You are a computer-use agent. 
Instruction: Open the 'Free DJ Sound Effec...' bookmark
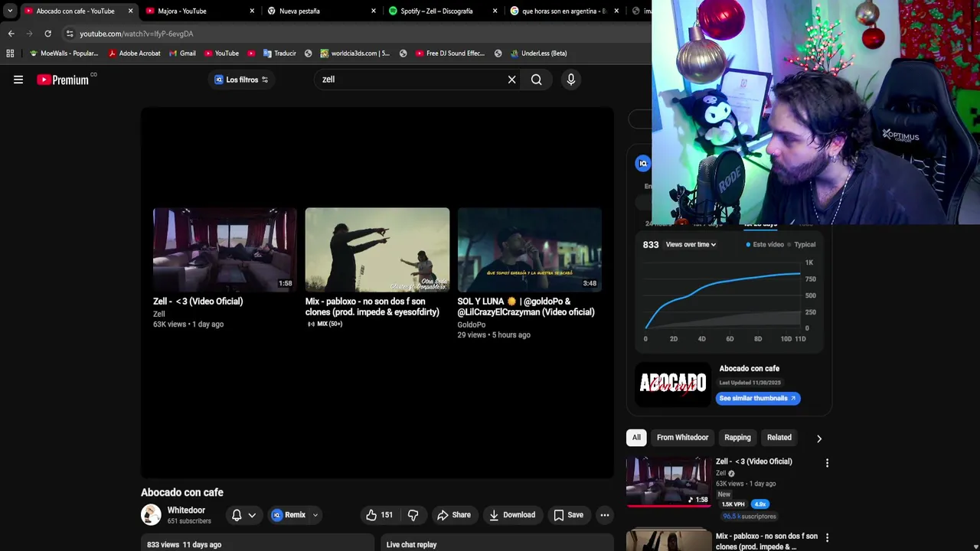tap(450, 54)
